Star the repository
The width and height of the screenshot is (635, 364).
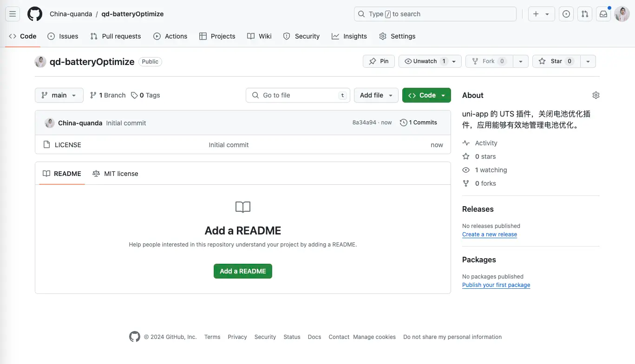pyautogui.click(x=556, y=61)
